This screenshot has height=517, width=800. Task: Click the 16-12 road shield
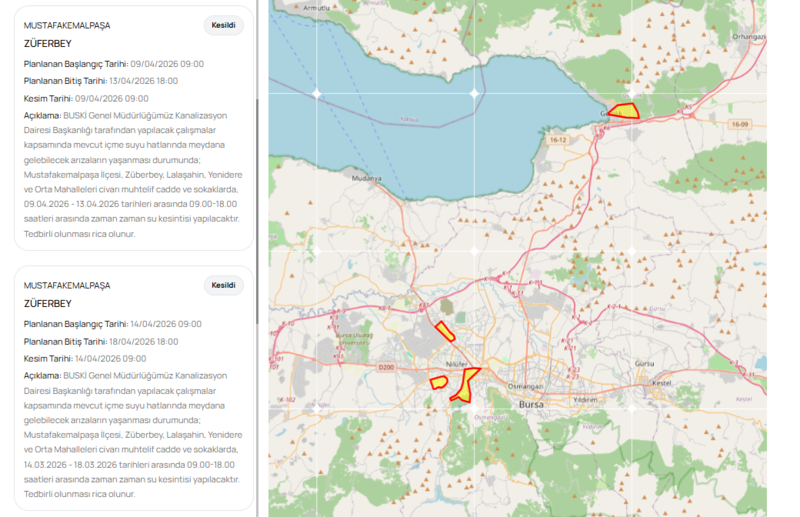pyautogui.click(x=558, y=140)
